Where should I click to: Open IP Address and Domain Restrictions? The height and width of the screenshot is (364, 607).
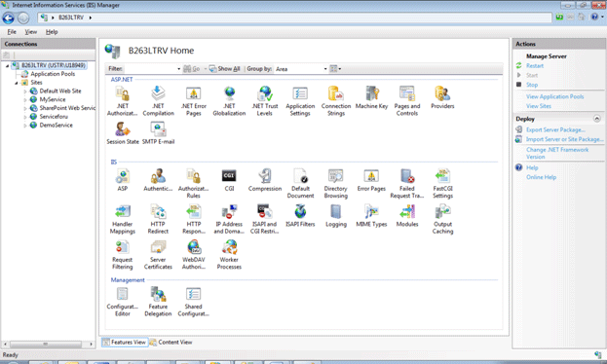tap(229, 219)
